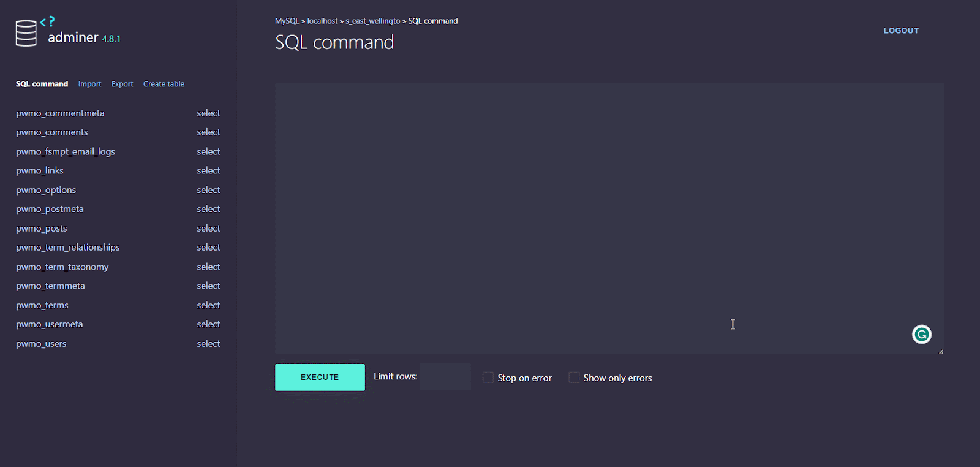Open the SQL command menu item
This screenshot has height=467, width=980.
coord(42,84)
